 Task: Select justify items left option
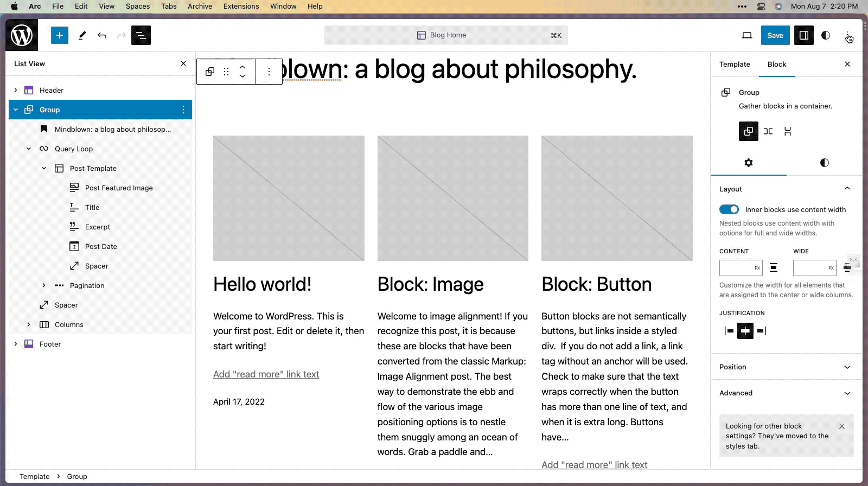pyautogui.click(x=729, y=331)
